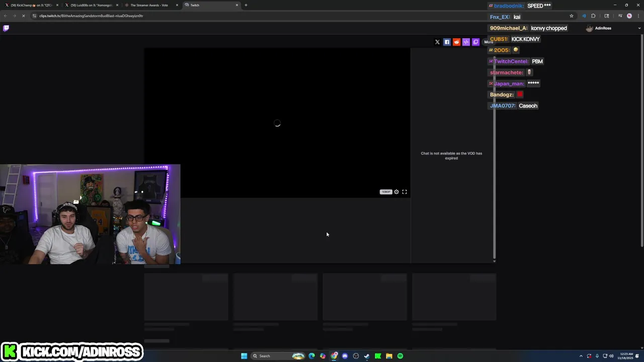644x362 pixels.
Task: Click the taskbar Search box
Action: 279,356
